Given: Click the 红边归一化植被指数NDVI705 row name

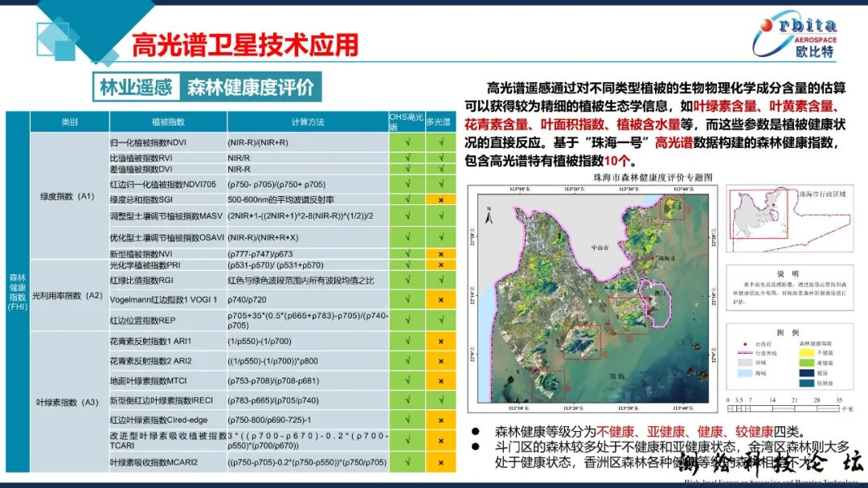Looking at the screenshot, I should (x=163, y=184).
